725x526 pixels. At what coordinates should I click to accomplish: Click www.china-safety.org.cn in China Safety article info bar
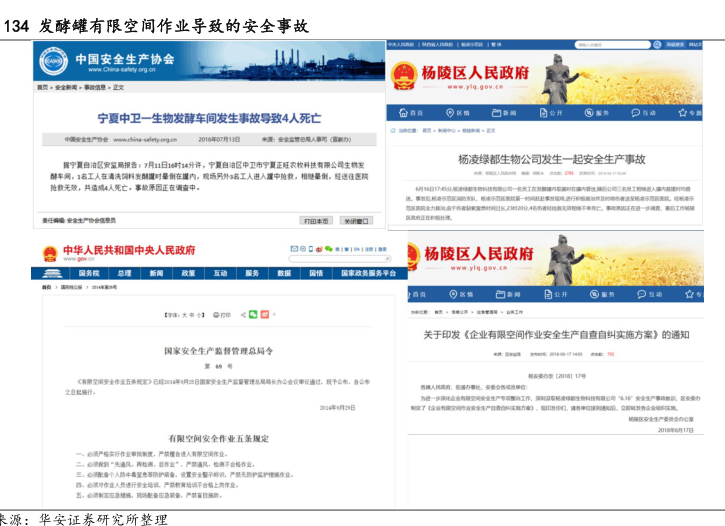(145, 140)
